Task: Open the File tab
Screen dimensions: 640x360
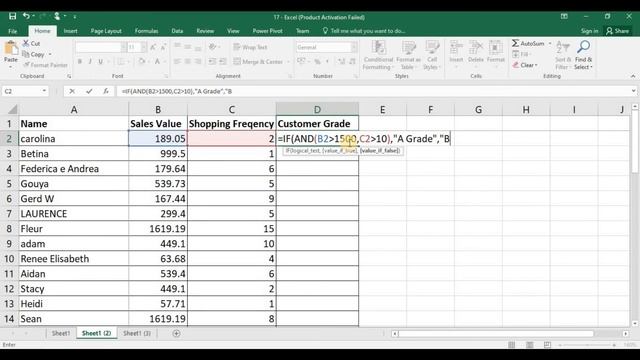Action: click(13, 31)
